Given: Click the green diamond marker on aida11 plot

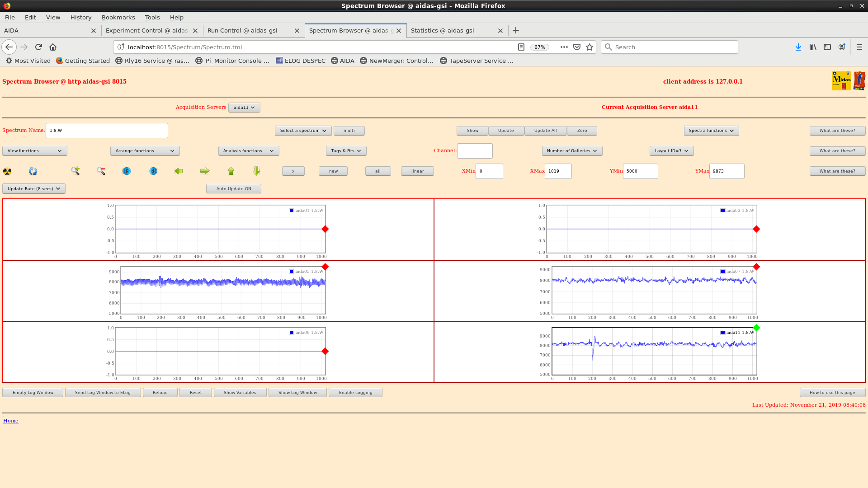Looking at the screenshot, I should pyautogui.click(x=756, y=328).
